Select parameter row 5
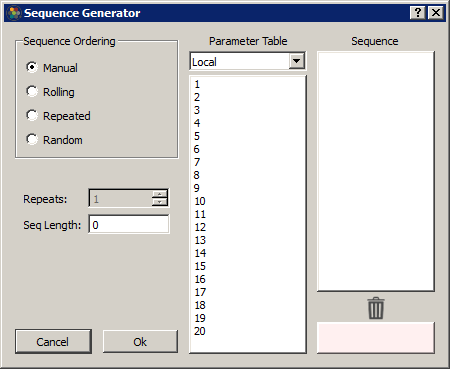450x369 pixels. [x=247, y=136]
